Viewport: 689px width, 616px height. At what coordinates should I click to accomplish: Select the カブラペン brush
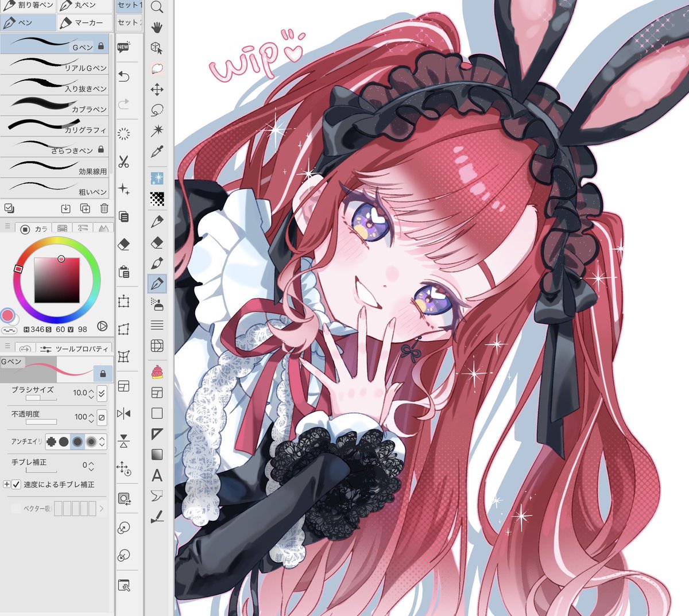pyautogui.click(x=55, y=105)
